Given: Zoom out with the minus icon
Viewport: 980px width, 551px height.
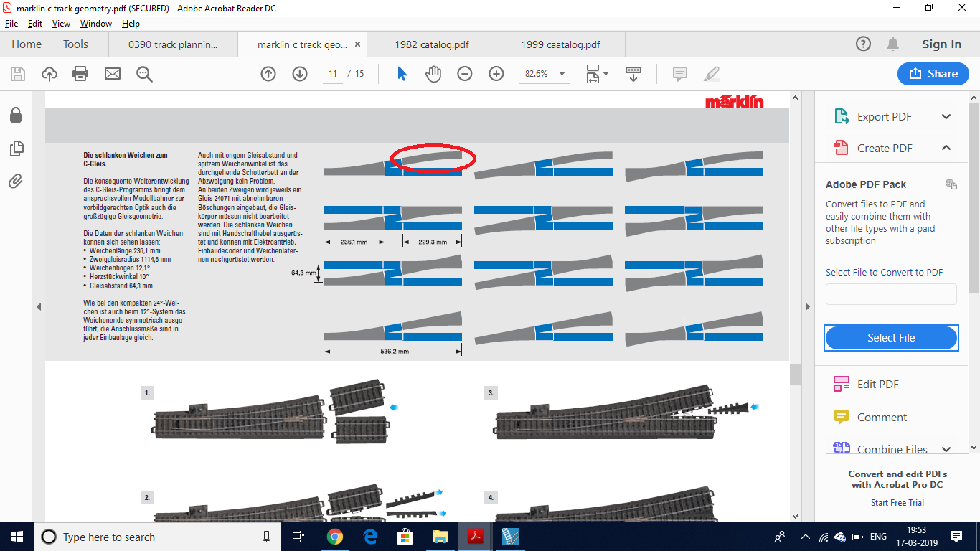Looking at the screenshot, I should [x=465, y=74].
